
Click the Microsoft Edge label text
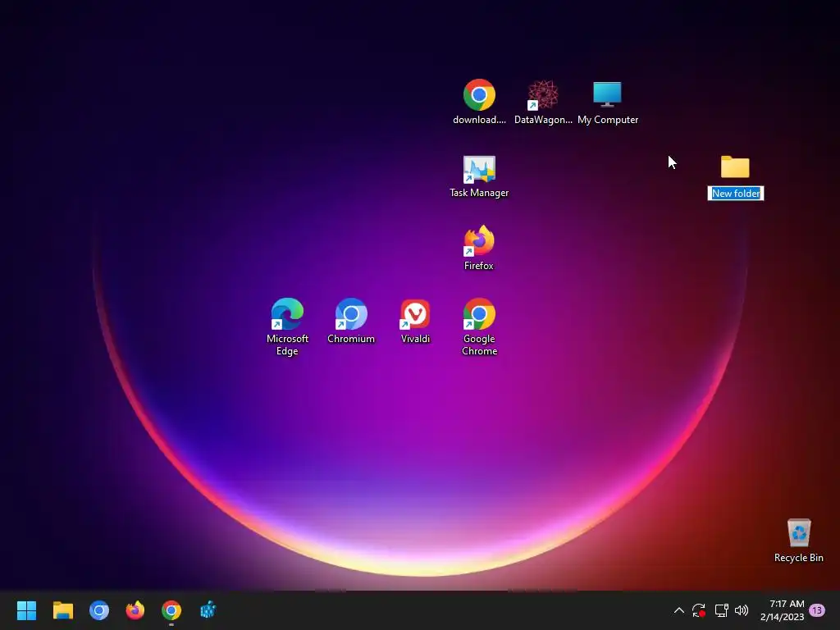click(x=287, y=345)
